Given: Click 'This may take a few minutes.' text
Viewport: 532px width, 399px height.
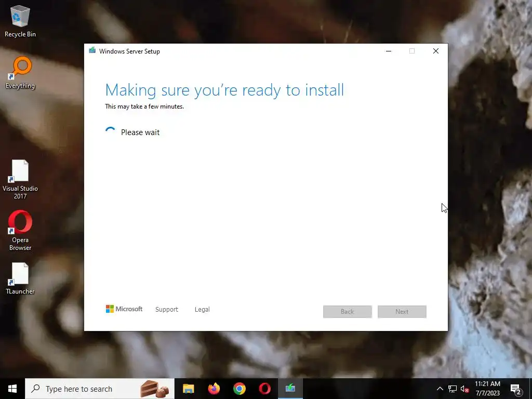Looking at the screenshot, I should (x=144, y=107).
